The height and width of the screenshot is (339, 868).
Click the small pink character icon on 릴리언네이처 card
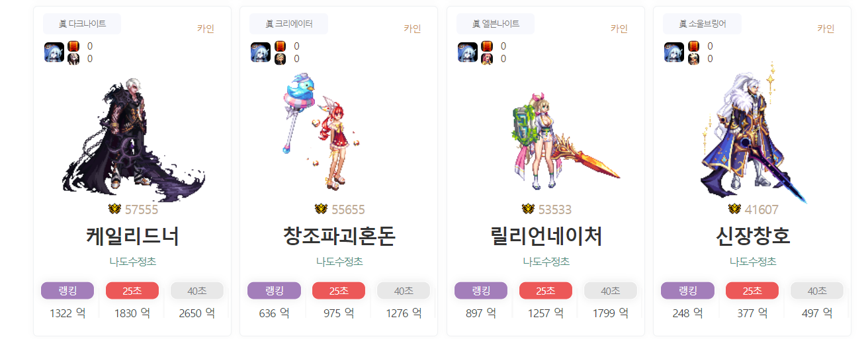487,59
